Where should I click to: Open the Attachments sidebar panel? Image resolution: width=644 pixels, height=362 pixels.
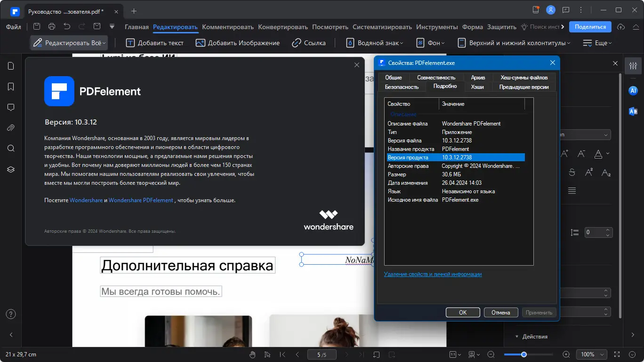click(x=11, y=127)
